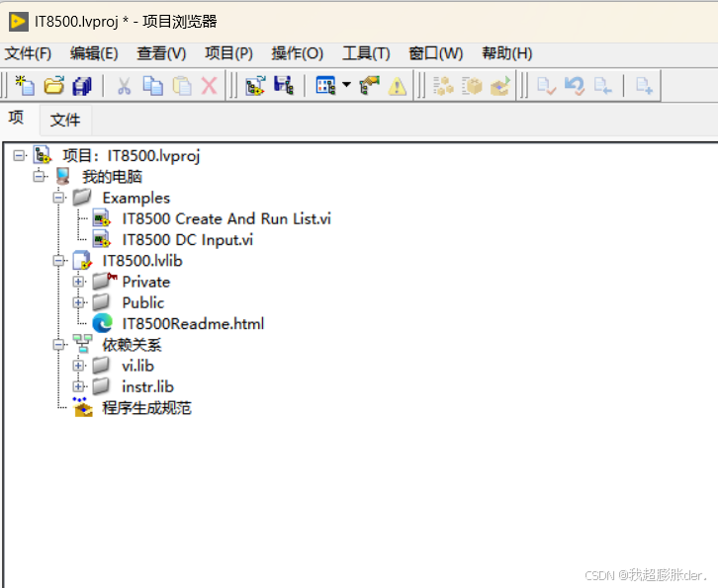The image size is (718, 588).
Task: Select IT8500Readme.html file
Action: pos(193,324)
